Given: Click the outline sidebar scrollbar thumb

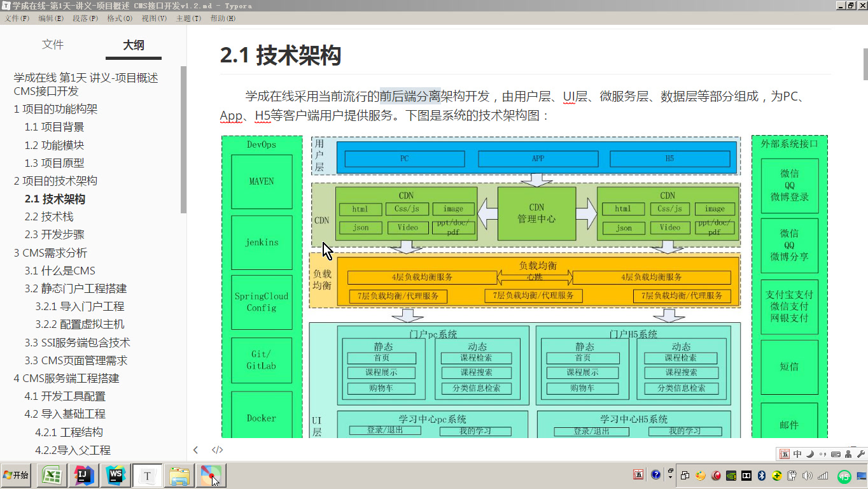Looking at the screenshot, I should pos(184,139).
